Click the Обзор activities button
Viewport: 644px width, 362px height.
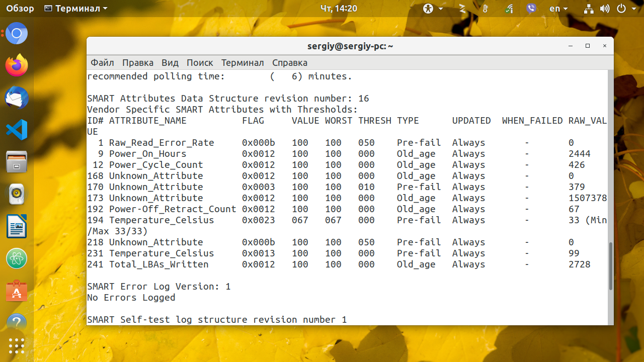pos(20,9)
